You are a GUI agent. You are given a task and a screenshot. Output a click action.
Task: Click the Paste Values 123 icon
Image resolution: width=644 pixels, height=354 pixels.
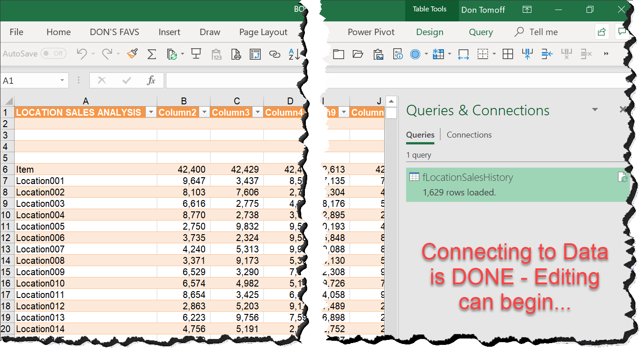click(216, 54)
